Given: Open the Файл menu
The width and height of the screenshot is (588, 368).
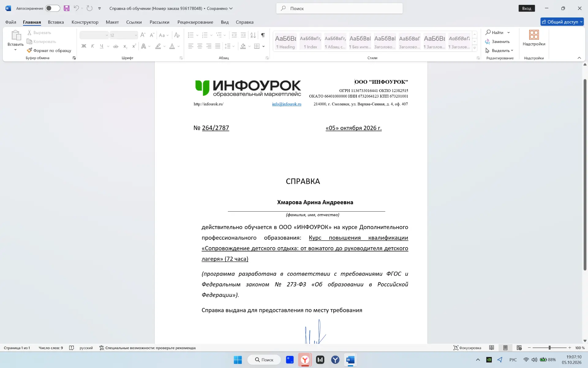Looking at the screenshot, I should pyautogui.click(x=11, y=22).
